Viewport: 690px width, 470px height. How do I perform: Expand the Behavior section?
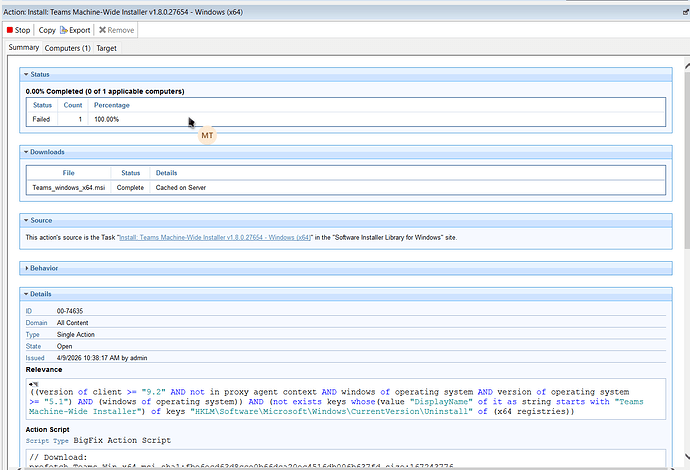click(x=26, y=268)
